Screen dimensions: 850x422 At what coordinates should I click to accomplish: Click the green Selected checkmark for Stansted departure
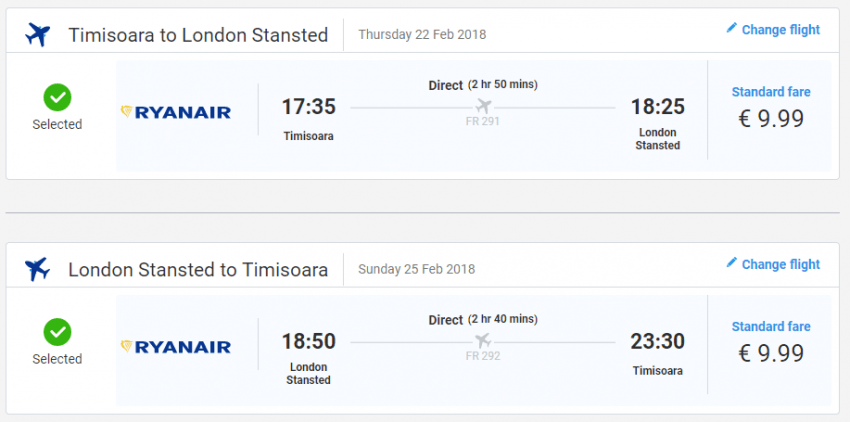(x=57, y=331)
